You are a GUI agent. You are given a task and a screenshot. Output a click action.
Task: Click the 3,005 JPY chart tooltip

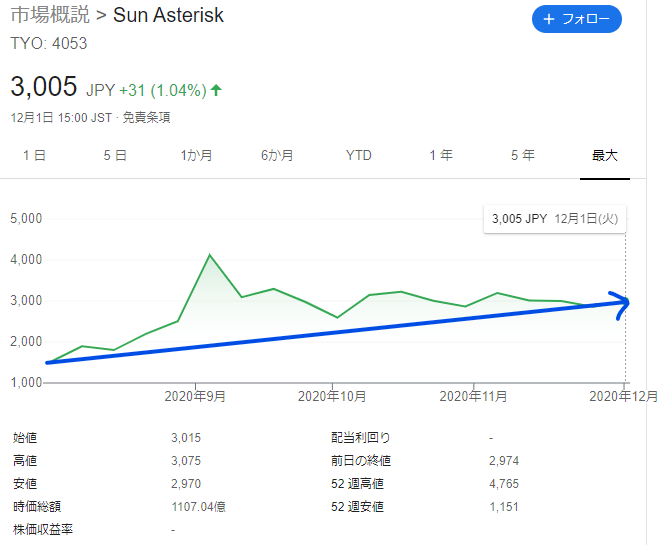555,219
